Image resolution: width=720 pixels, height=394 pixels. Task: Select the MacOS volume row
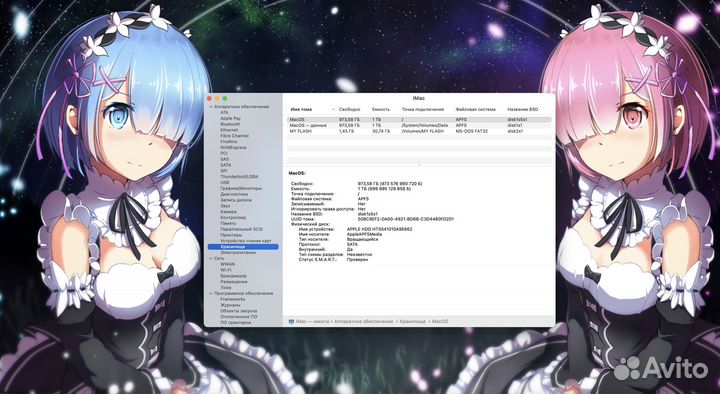pyautogui.click(x=419, y=119)
